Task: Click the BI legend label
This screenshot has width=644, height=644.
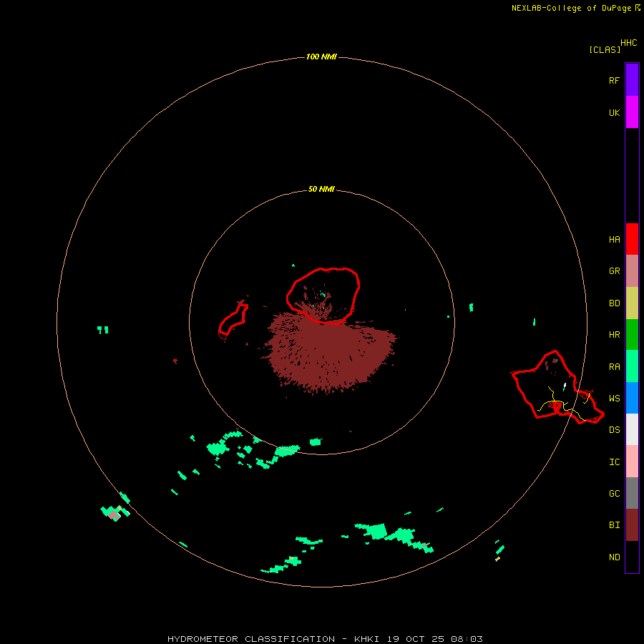Action: (x=615, y=525)
